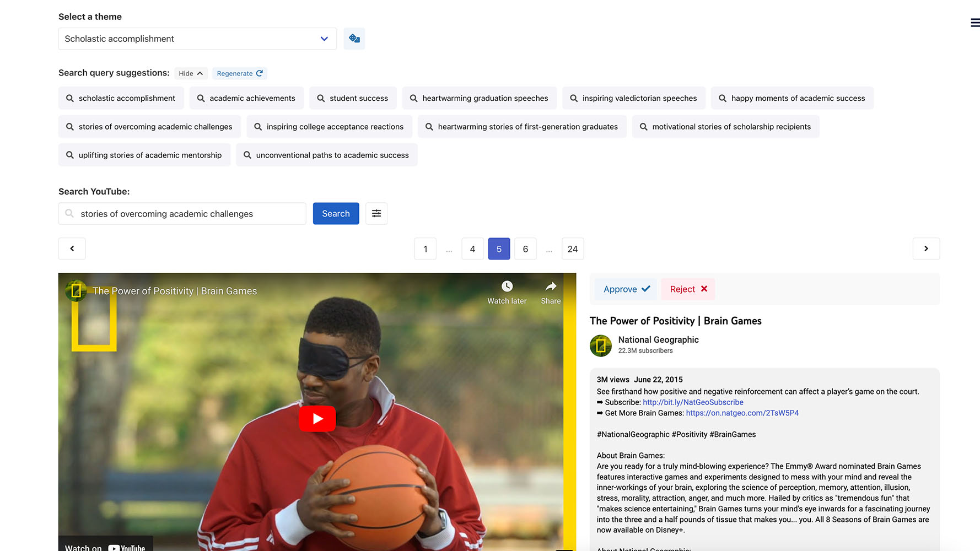Go to previous page using left chevron
The image size is (980, 551).
[x=72, y=249]
